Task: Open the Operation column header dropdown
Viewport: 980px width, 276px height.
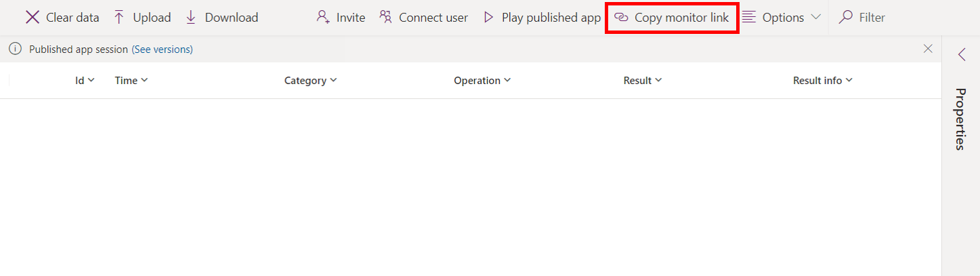Action: point(482,80)
